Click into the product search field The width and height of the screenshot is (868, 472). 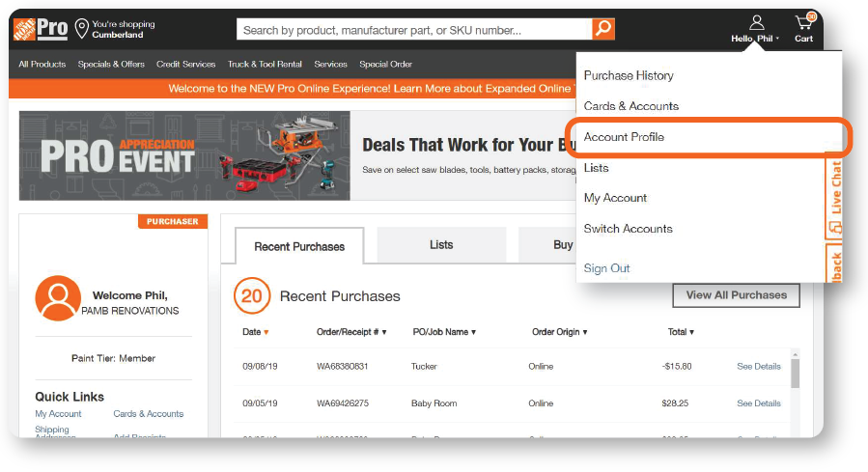(x=413, y=30)
